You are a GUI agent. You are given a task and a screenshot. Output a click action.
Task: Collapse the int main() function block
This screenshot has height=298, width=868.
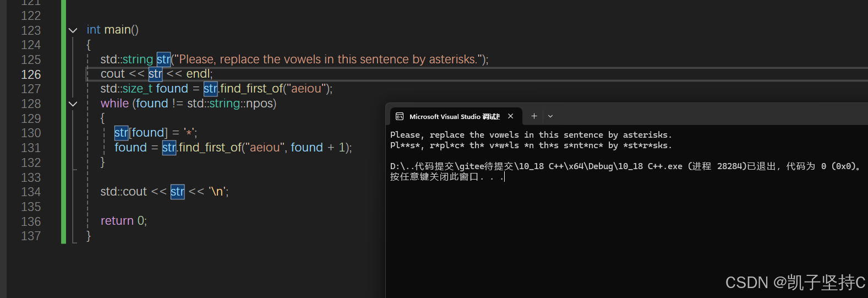pos(73,30)
